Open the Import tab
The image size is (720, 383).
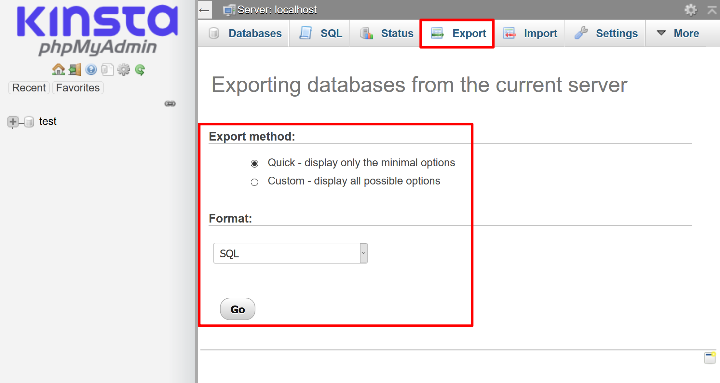point(530,33)
